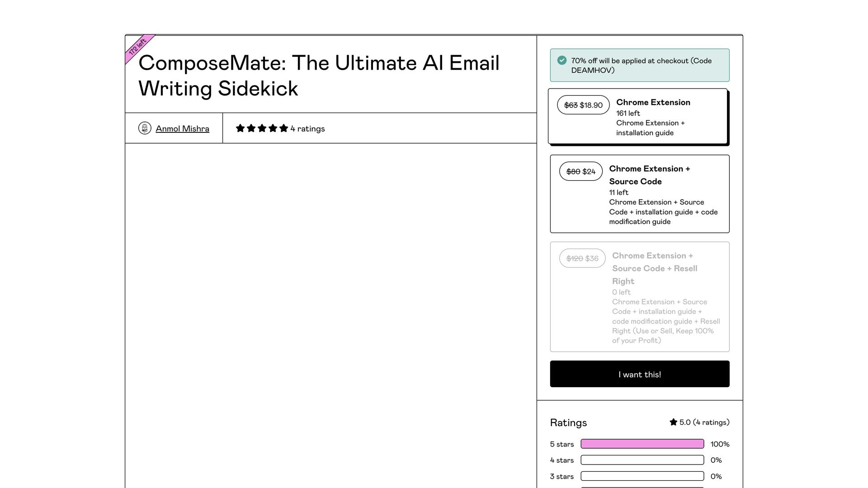Screen dimensions: 868x488
Task: Click the '4 ratings' text near stars
Action: [x=307, y=129]
